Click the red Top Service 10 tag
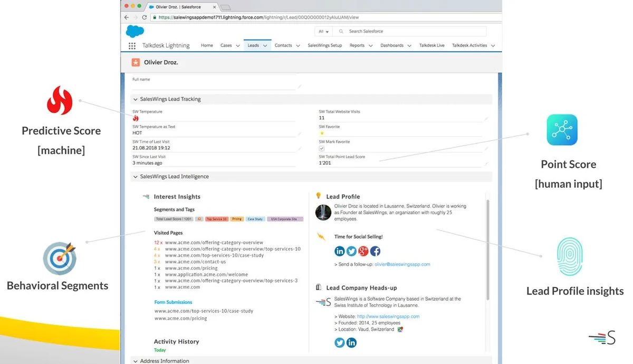The width and height of the screenshot is (633, 364). point(217,219)
